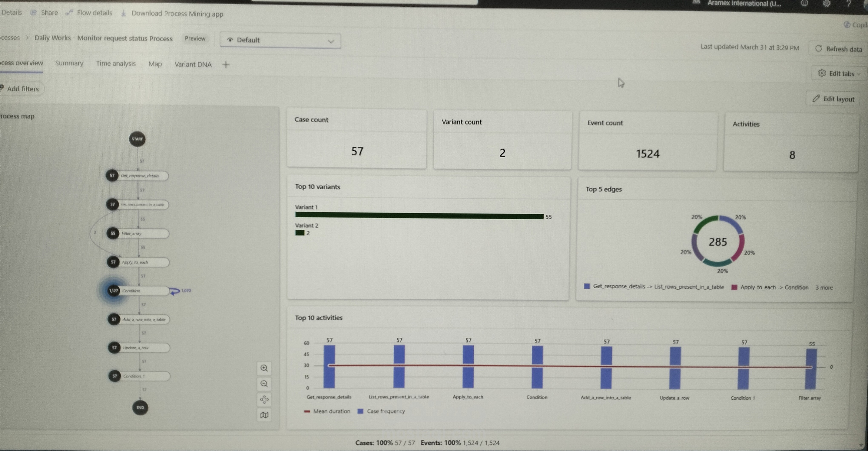The image size is (868, 451).
Task: Click the Share icon in the top bar
Action: 33,13
